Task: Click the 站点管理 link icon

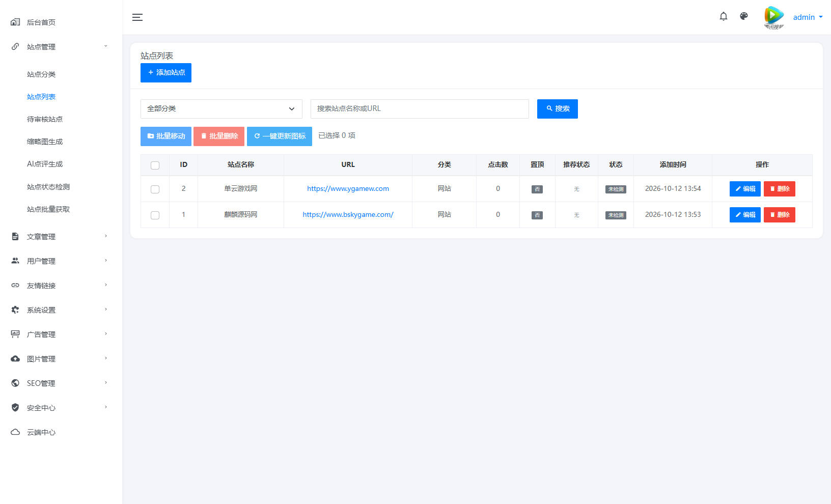Action: pyautogui.click(x=15, y=46)
